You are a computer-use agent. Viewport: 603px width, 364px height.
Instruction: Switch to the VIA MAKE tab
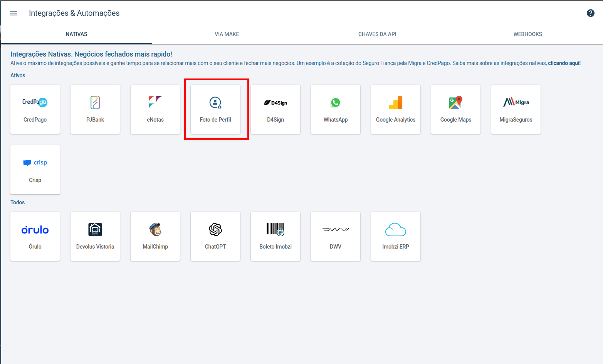pyautogui.click(x=227, y=34)
